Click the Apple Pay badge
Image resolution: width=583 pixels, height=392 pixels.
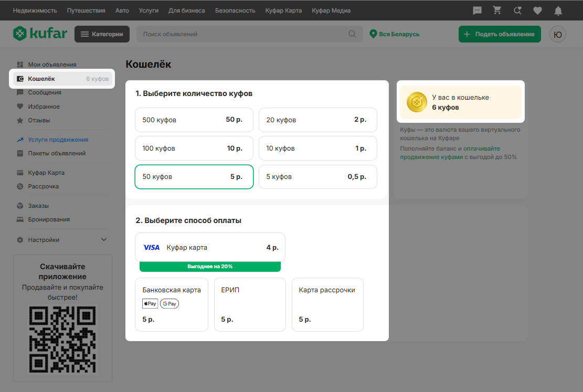pyautogui.click(x=150, y=303)
